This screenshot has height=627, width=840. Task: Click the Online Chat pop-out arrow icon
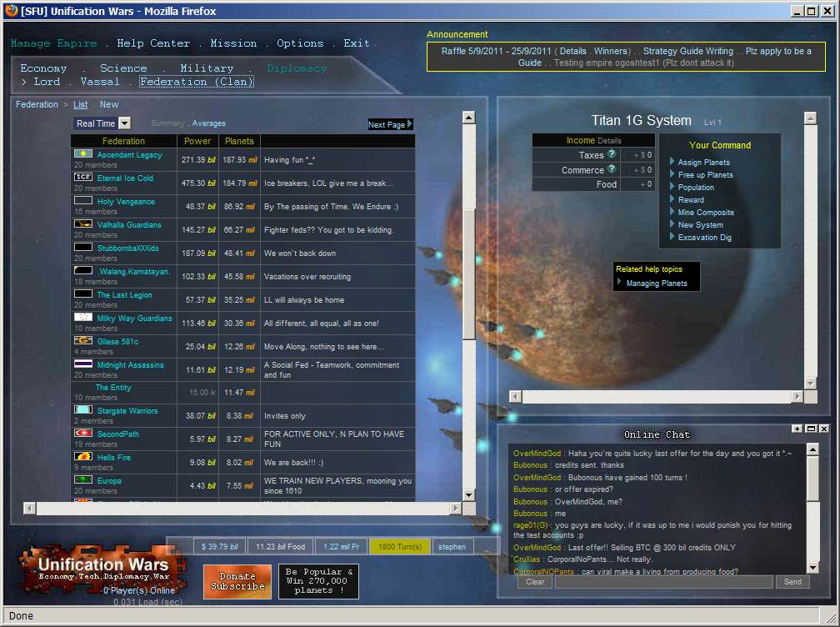pyautogui.click(x=797, y=429)
